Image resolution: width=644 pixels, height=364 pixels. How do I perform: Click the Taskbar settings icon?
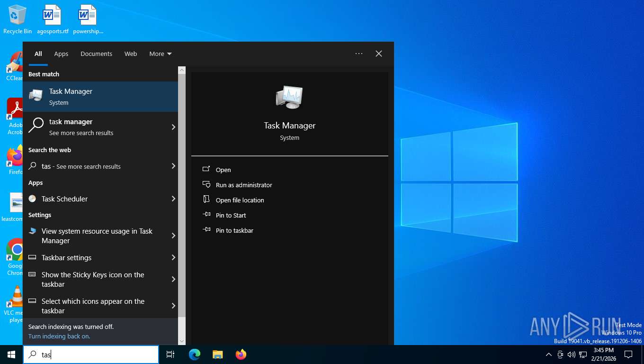pyautogui.click(x=32, y=257)
